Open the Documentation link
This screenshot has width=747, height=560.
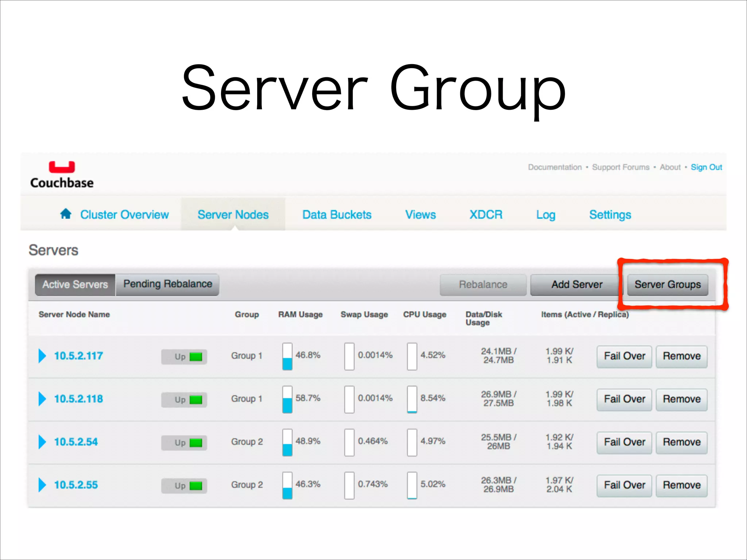click(555, 167)
